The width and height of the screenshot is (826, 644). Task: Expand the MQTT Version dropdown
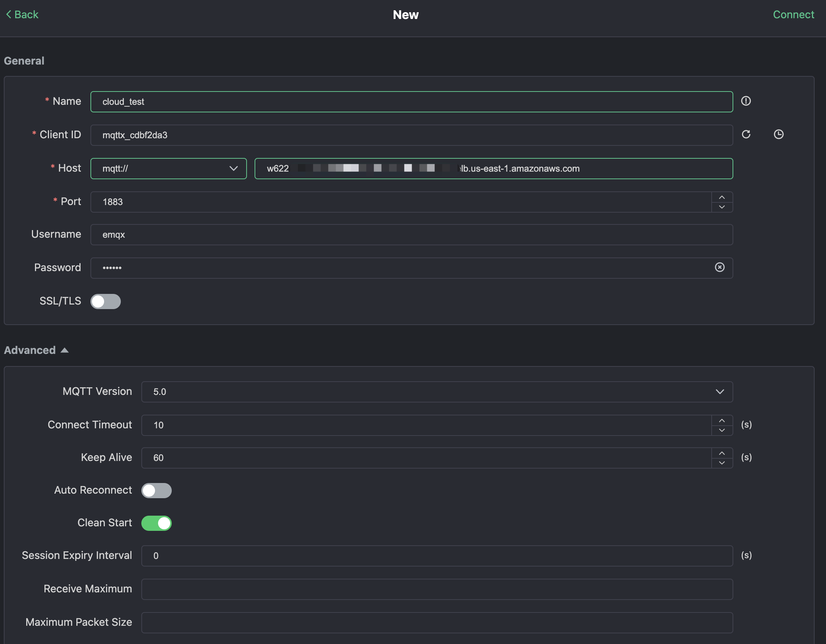click(x=720, y=391)
